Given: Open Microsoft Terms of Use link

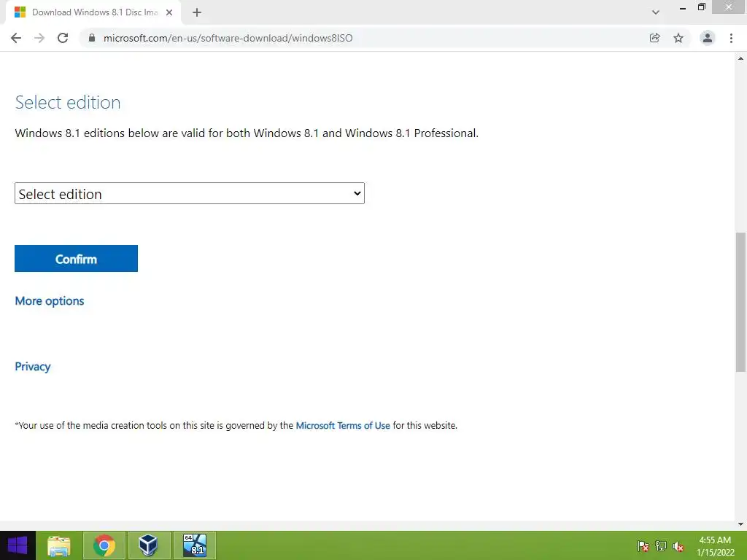Looking at the screenshot, I should pyautogui.click(x=343, y=425).
